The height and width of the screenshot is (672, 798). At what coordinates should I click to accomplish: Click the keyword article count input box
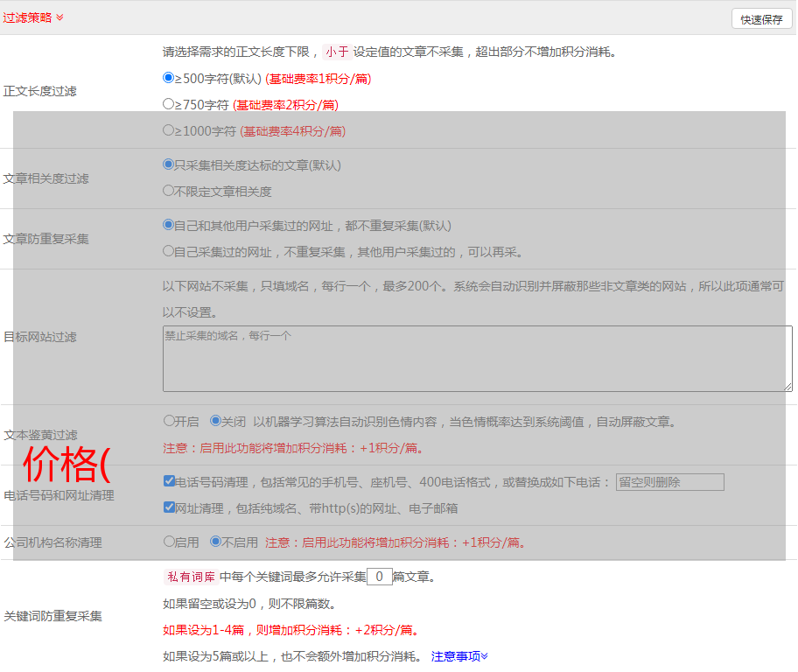(379, 577)
